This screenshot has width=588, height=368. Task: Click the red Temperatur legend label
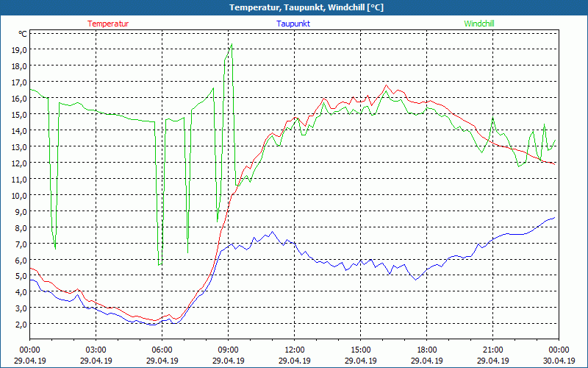point(108,24)
